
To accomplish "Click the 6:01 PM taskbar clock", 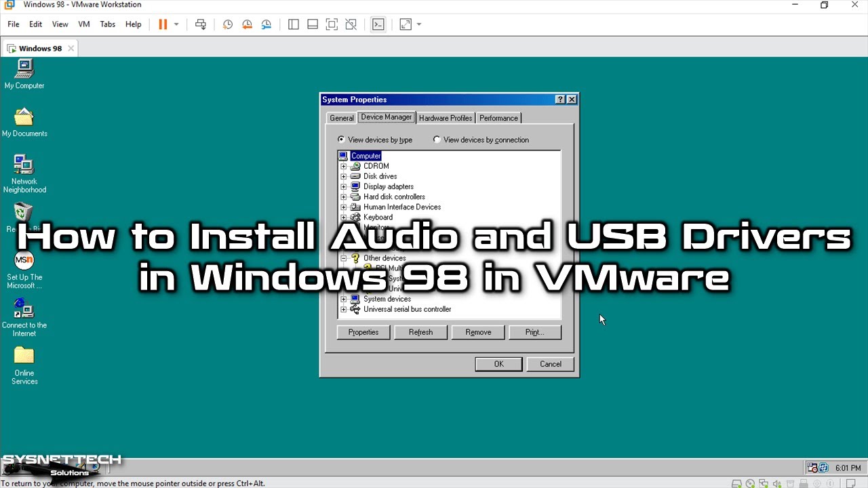I will coord(848,468).
